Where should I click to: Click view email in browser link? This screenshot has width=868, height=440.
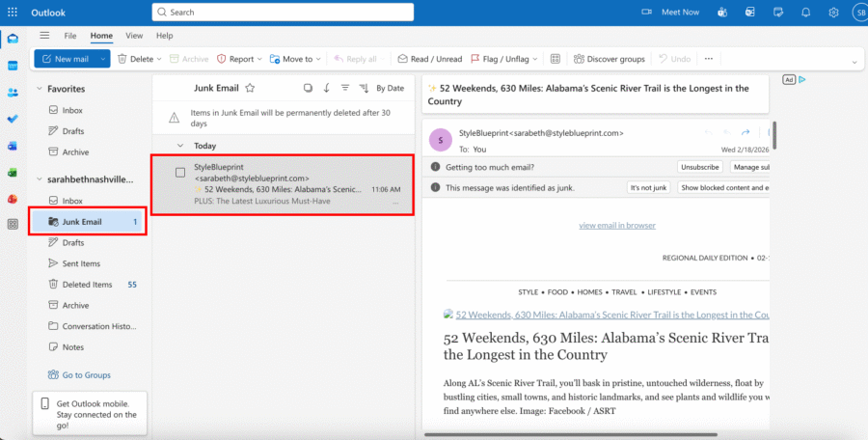click(x=617, y=226)
